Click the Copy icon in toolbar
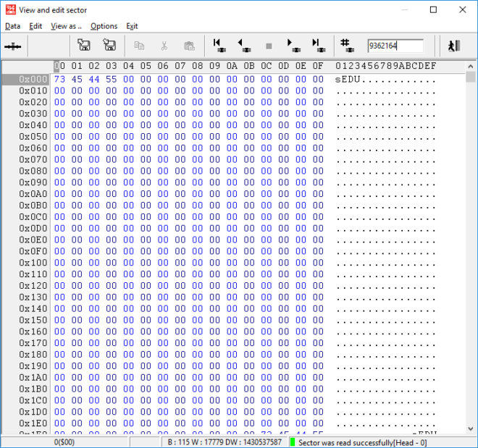Image resolution: width=478 pixels, height=448 pixels. coord(140,46)
